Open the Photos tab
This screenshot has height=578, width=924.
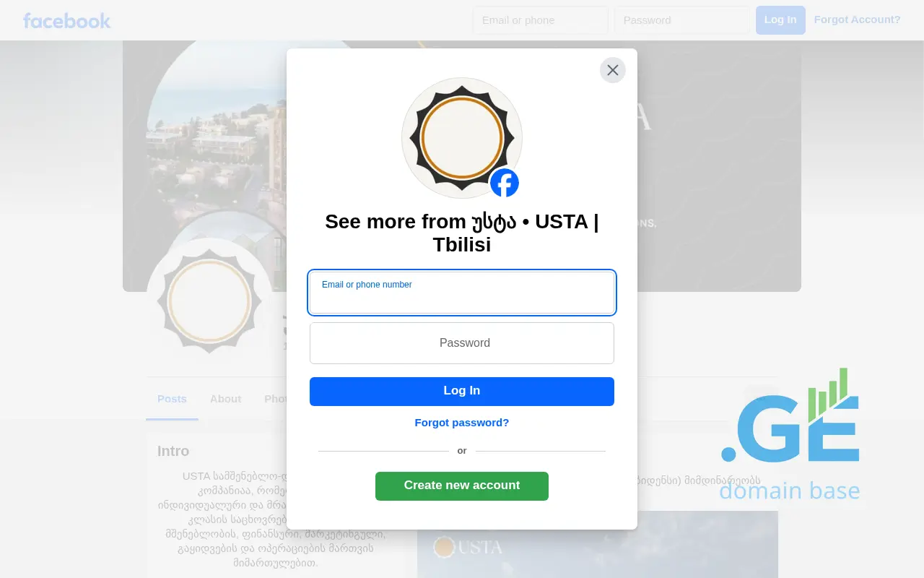coord(276,399)
